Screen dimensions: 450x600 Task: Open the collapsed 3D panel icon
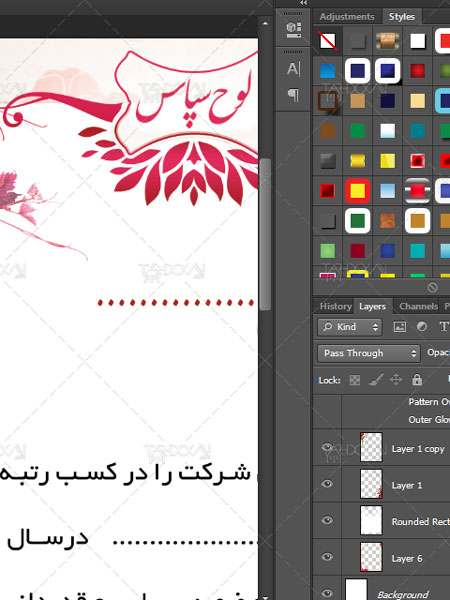[x=293, y=30]
